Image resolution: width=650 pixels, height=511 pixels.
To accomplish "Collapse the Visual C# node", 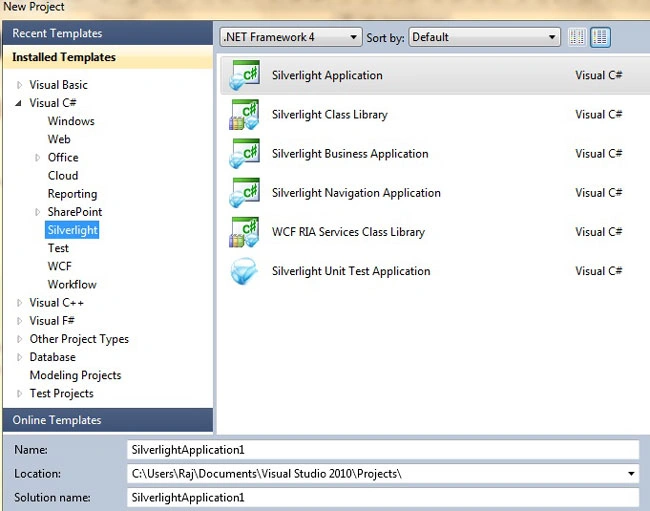I will tap(18, 103).
